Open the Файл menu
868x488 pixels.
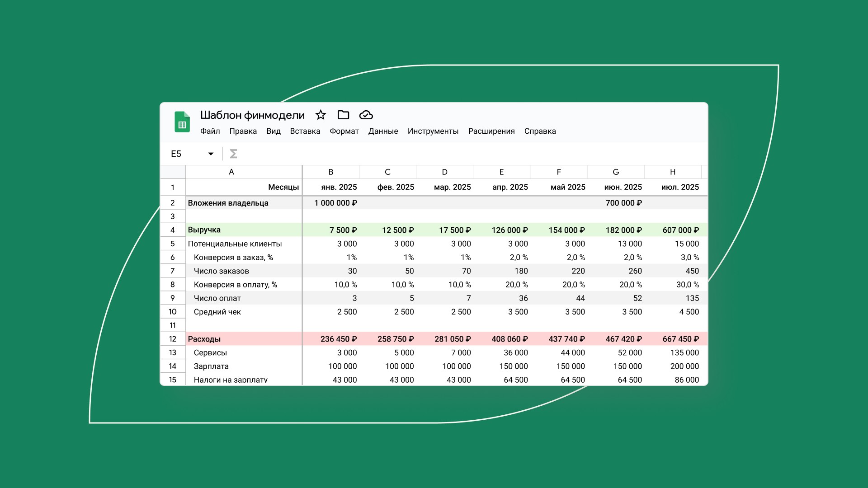point(210,131)
